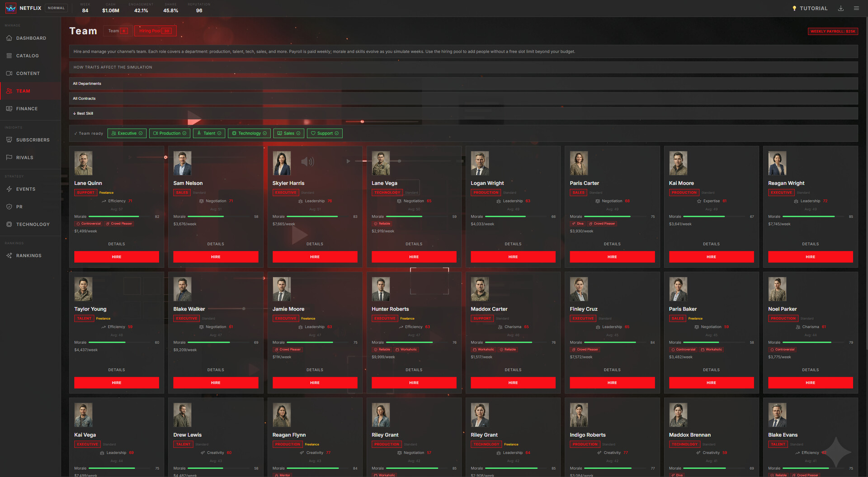Click the Netflix crown logo icon

(10, 8)
